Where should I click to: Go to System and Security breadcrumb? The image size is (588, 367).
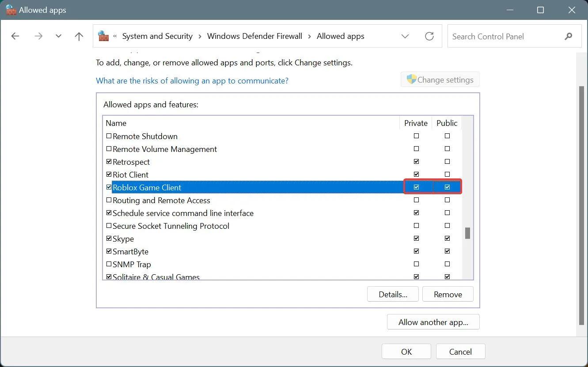[157, 36]
